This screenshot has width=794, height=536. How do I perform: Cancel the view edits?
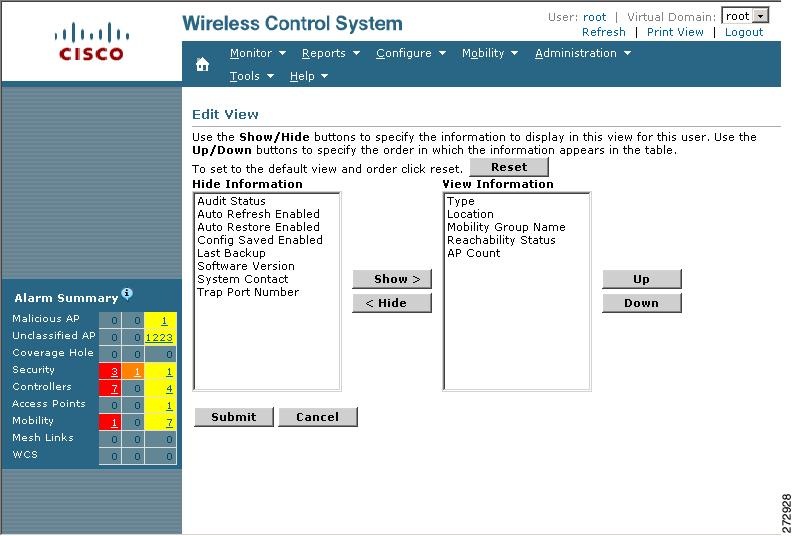pyautogui.click(x=317, y=417)
